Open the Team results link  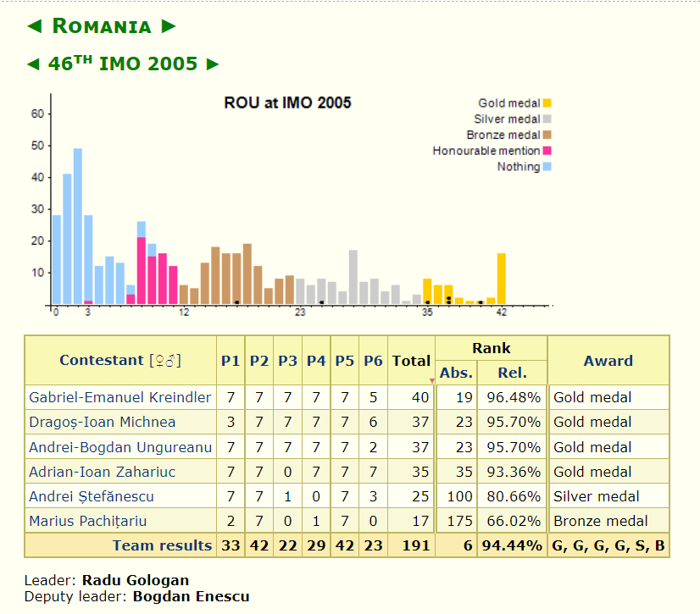(x=162, y=545)
